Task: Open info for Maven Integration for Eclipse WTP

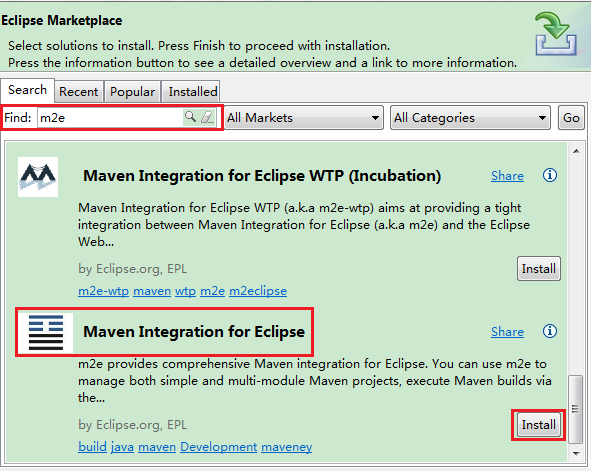Action: point(550,175)
